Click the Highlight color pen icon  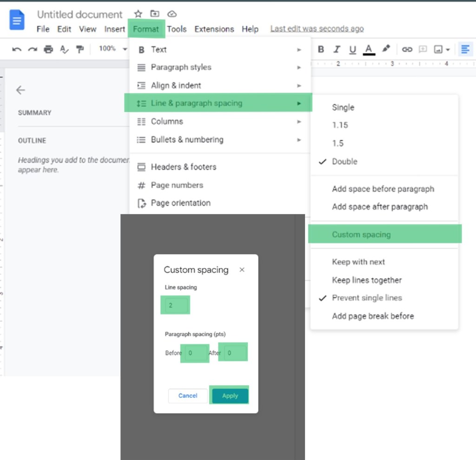click(386, 49)
